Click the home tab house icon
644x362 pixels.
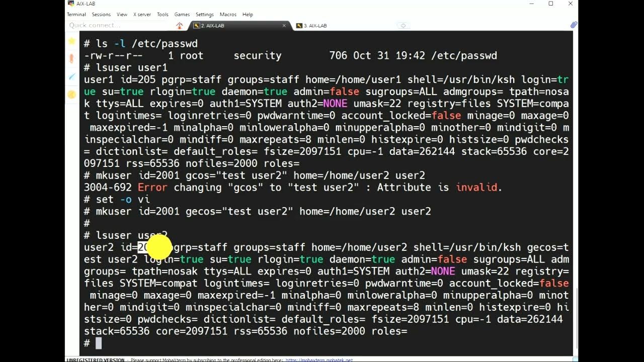(x=180, y=25)
